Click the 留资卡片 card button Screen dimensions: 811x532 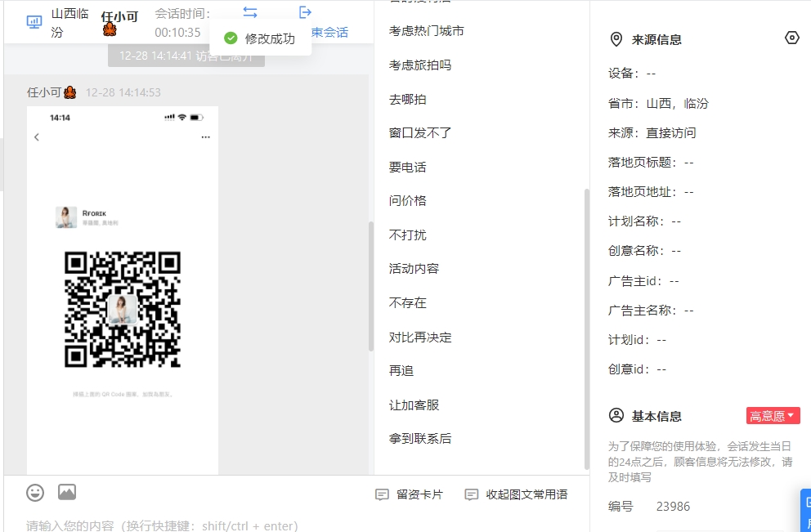point(409,494)
